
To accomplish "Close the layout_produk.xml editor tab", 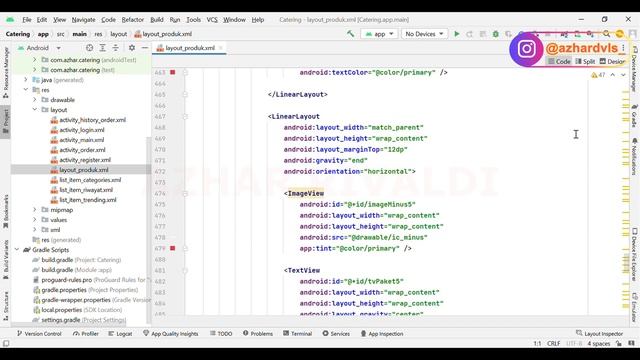I will pyautogui.click(x=221, y=48).
